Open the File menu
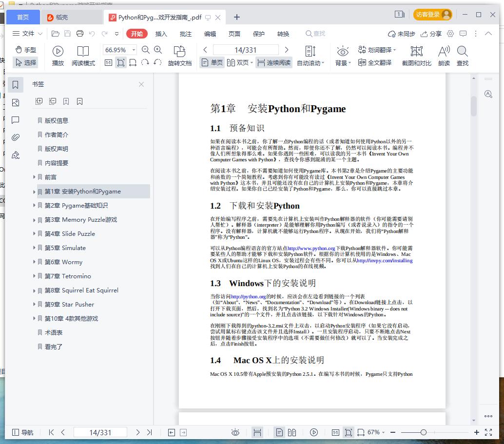 click(x=27, y=34)
